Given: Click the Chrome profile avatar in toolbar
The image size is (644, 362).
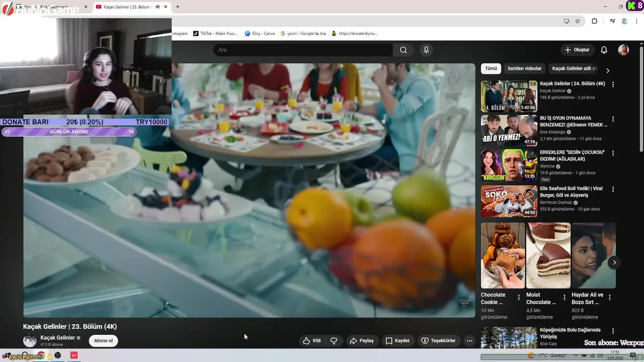Looking at the screenshot, I should [624, 21].
